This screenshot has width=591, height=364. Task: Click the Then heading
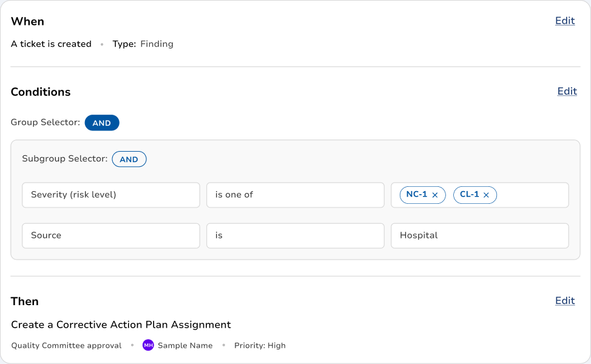[24, 302]
